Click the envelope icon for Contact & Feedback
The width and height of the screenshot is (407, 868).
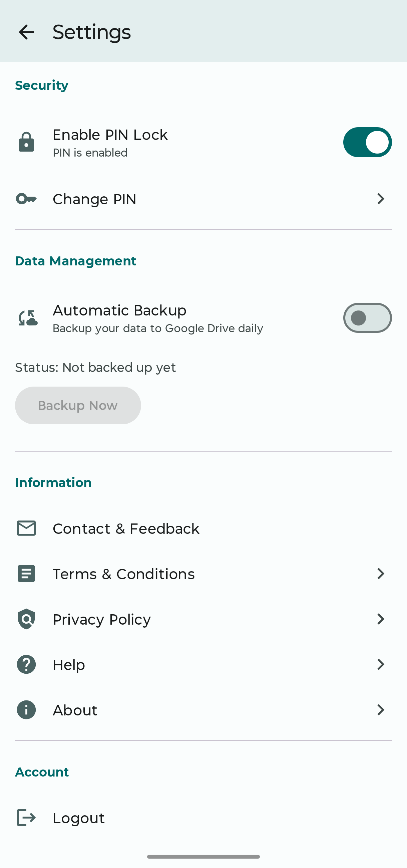26,528
